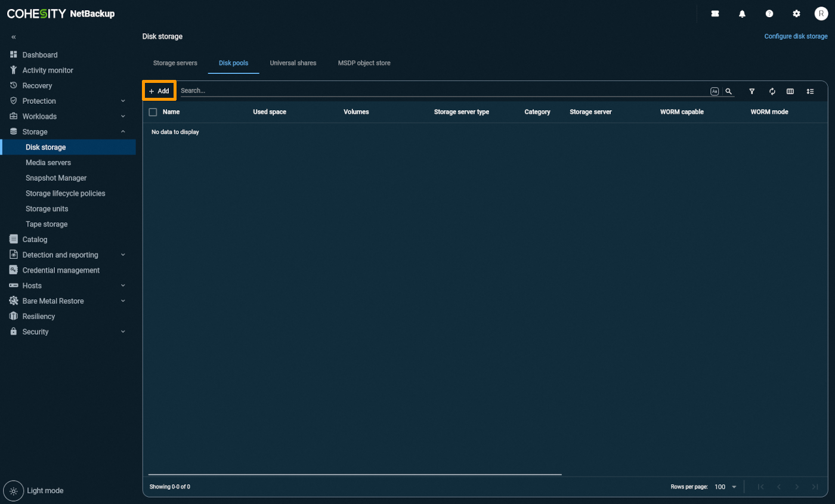Click the Add button to create a disk pool
The height and width of the screenshot is (504, 835).
point(159,91)
